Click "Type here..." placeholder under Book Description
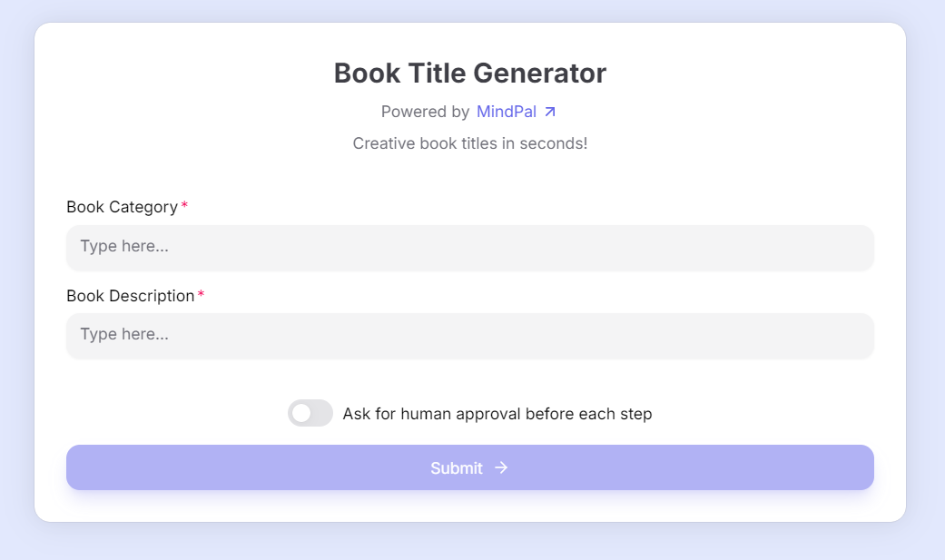This screenshot has width=945, height=560. click(124, 334)
